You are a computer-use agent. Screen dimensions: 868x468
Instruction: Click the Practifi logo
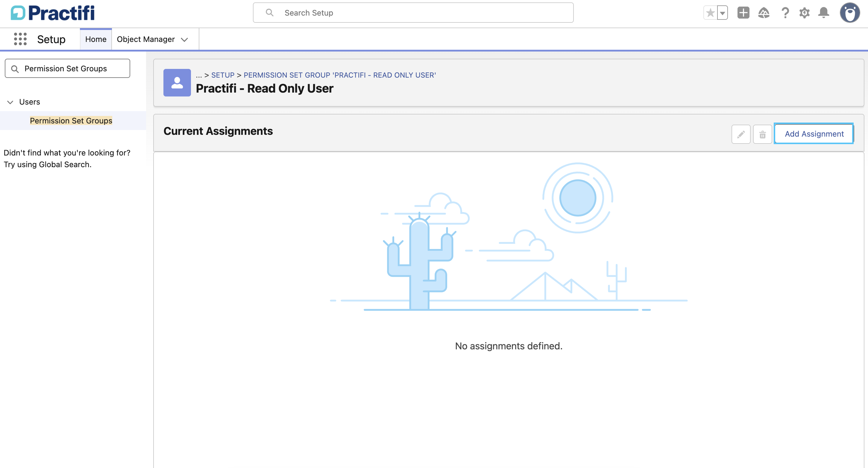(x=53, y=13)
